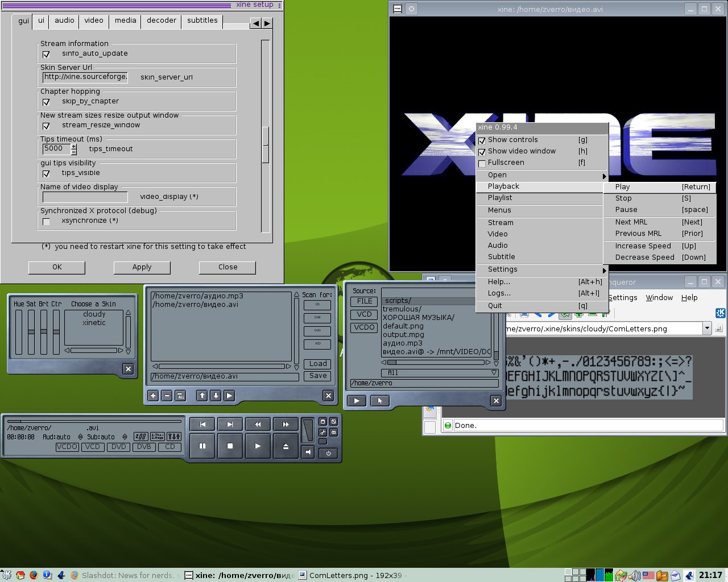Close the MRL browser panel

point(496,401)
